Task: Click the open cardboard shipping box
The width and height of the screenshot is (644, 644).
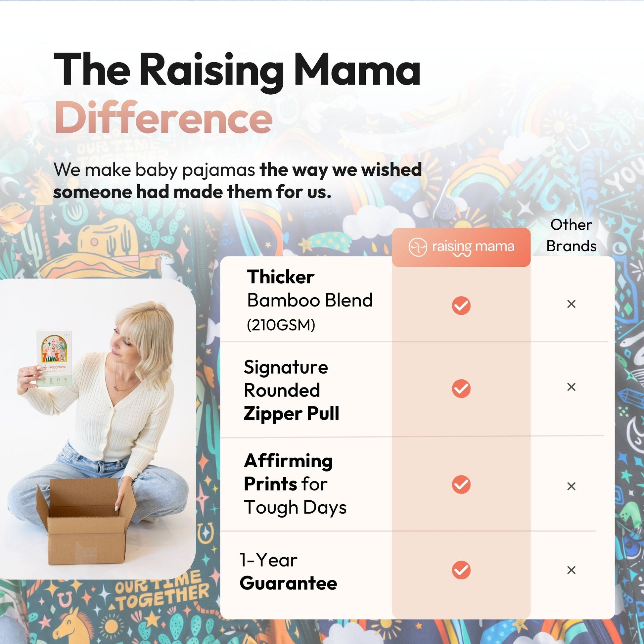Action: click(85, 521)
